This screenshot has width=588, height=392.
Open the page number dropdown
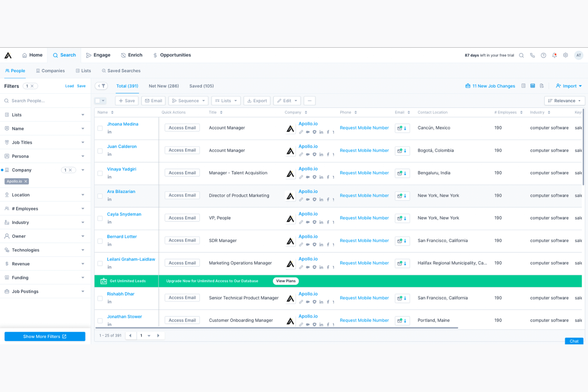[145, 336]
